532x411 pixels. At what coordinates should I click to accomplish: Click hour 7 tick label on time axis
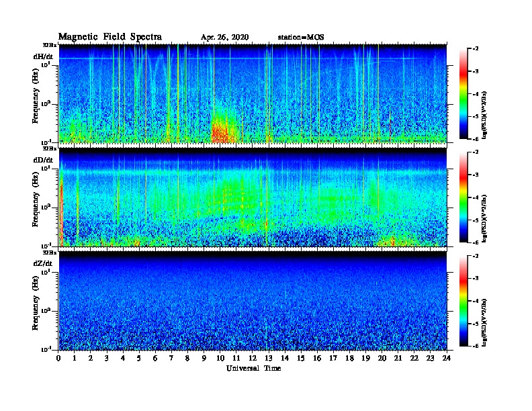[x=172, y=359]
